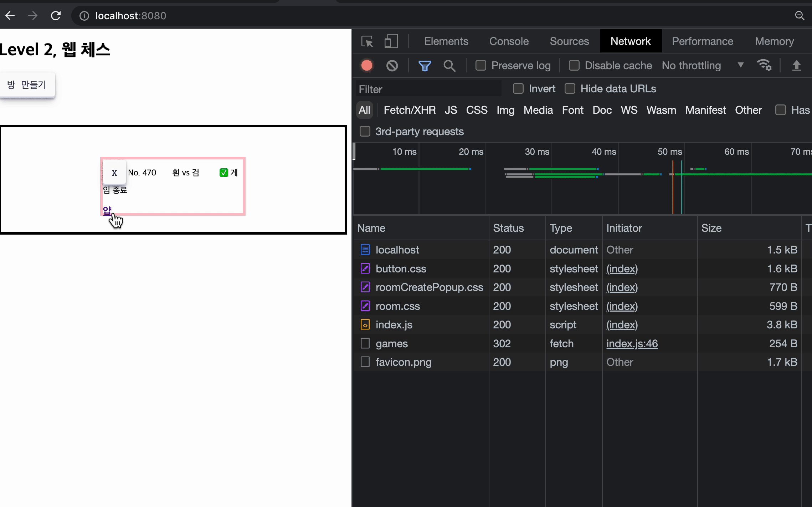The image size is (812, 507).
Task: Open the network search magnifier
Action: click(449, 66)
